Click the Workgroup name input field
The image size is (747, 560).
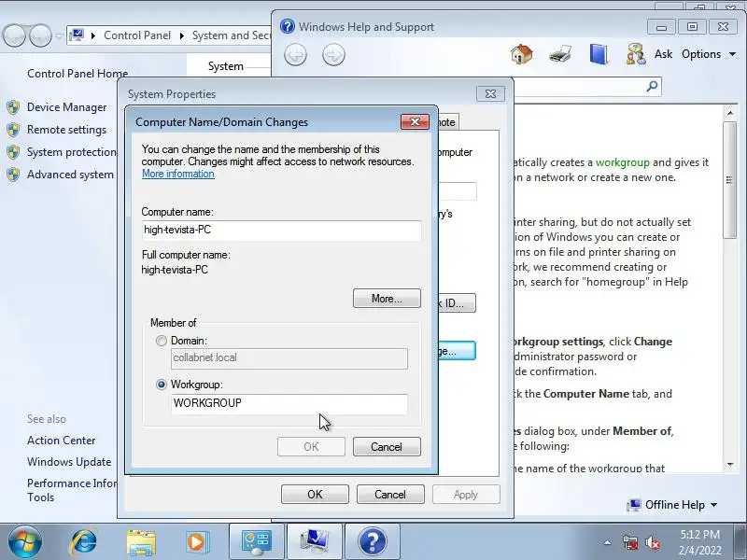click(289, 403)
